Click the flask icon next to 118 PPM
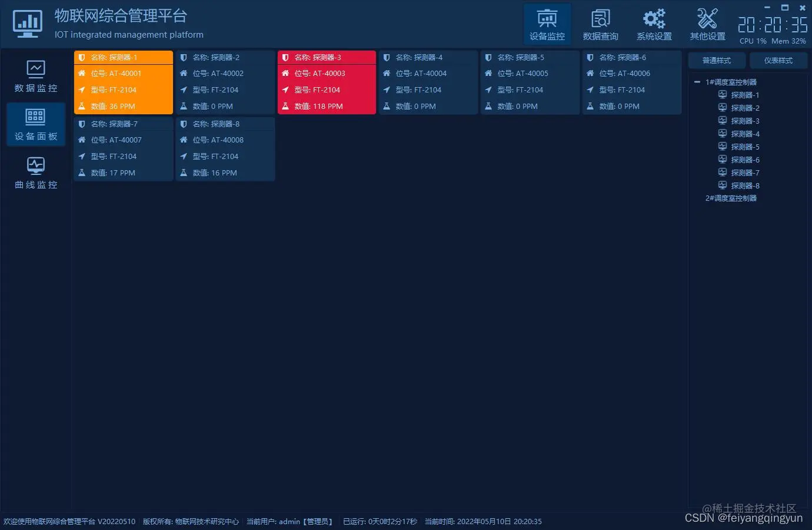Image resolution: width=812 pixels, height=530 pixels. tap(285, 107)
